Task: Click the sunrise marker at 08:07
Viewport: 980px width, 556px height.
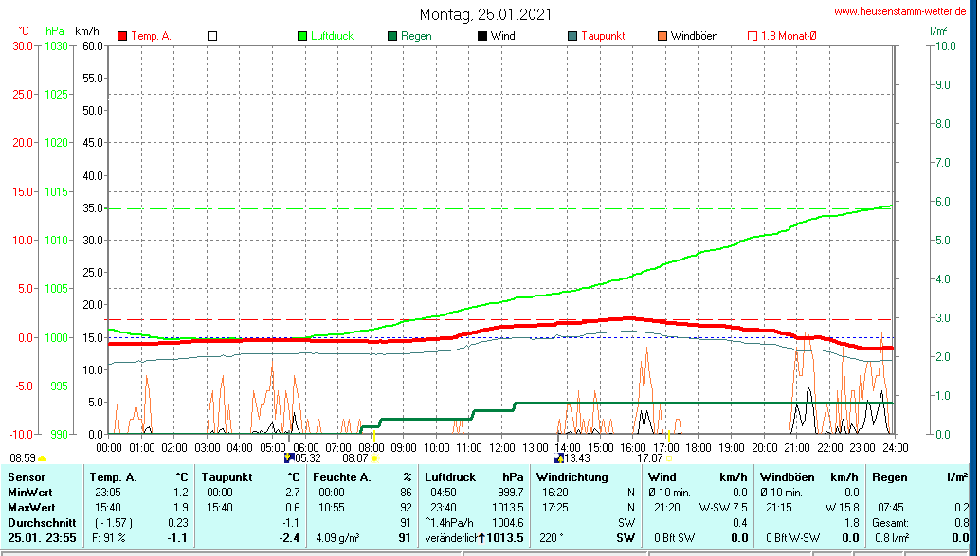Action: pyautogui.click(x=374, y=457)
